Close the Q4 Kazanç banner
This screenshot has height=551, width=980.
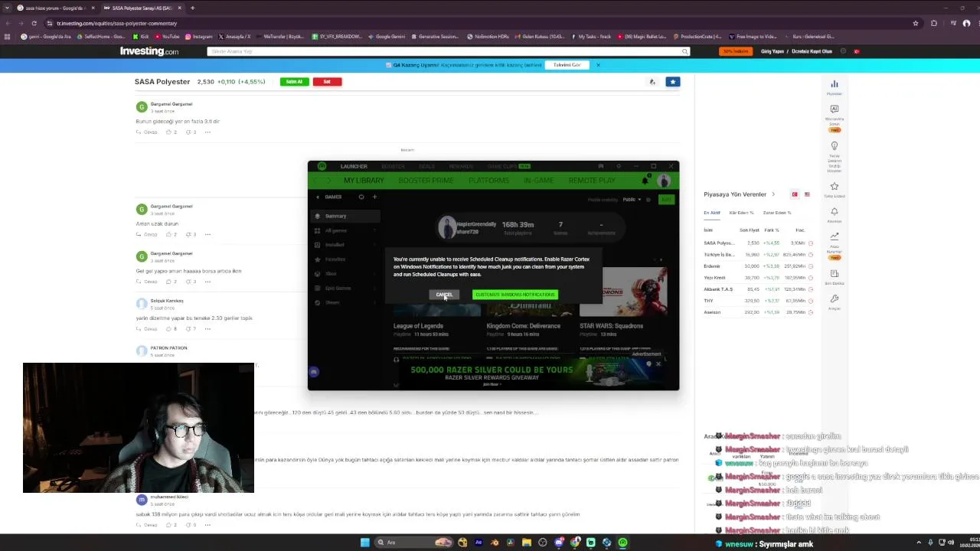[598, 65]
